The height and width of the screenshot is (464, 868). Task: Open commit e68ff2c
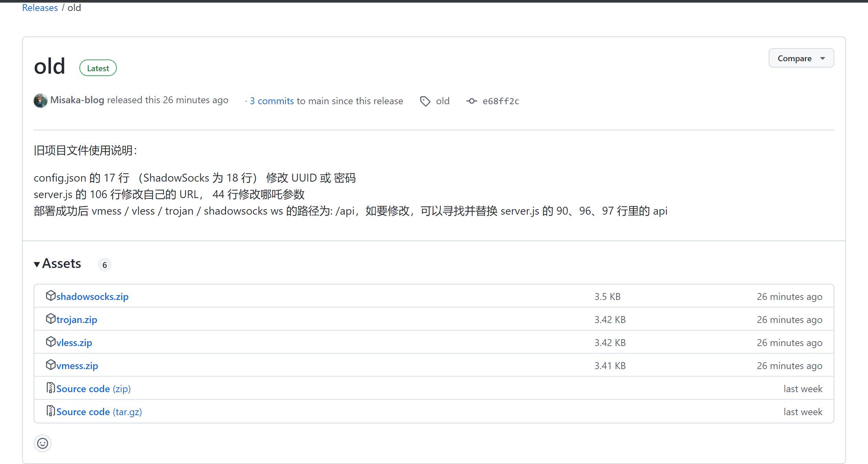point(501,101)
